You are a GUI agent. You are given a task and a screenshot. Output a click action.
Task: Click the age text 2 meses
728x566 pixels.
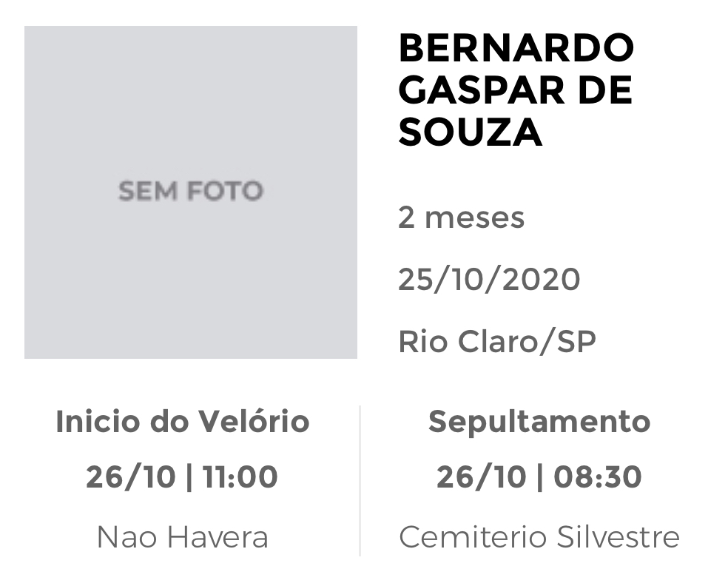coord(461,218)
